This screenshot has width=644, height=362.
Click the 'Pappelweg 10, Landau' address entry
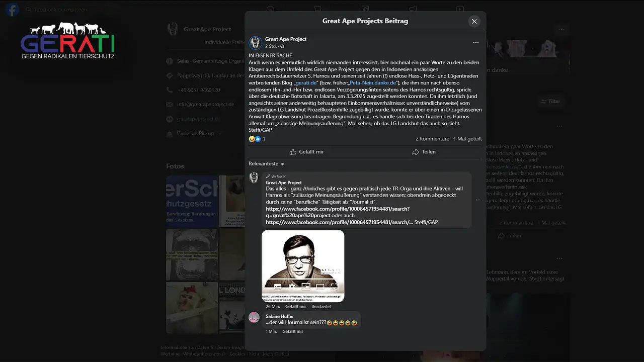point(210,75)
